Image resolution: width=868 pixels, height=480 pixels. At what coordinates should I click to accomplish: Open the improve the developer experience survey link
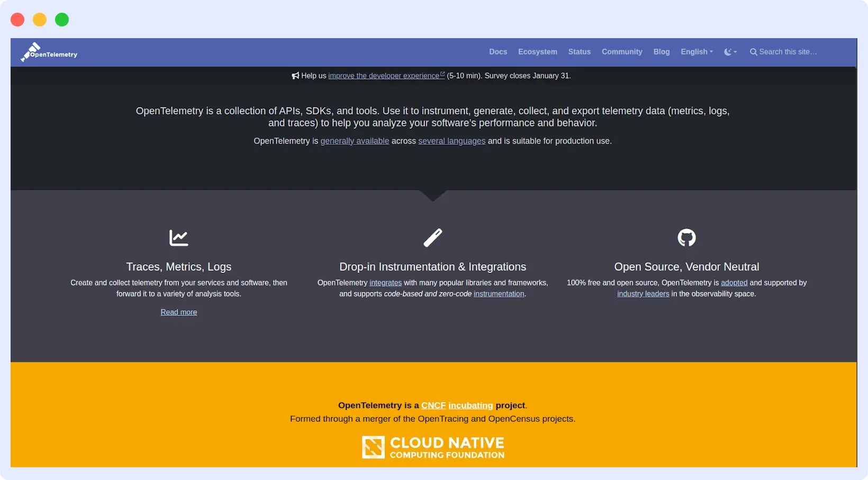coord(384,76)
